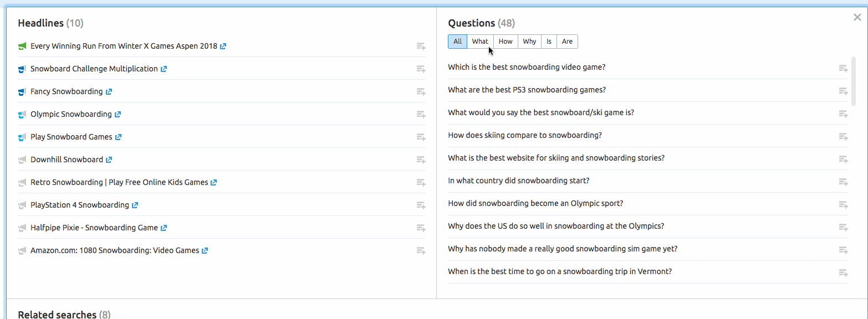Show only Why questions
Viewport: 868px width, 319px height.
529,42
